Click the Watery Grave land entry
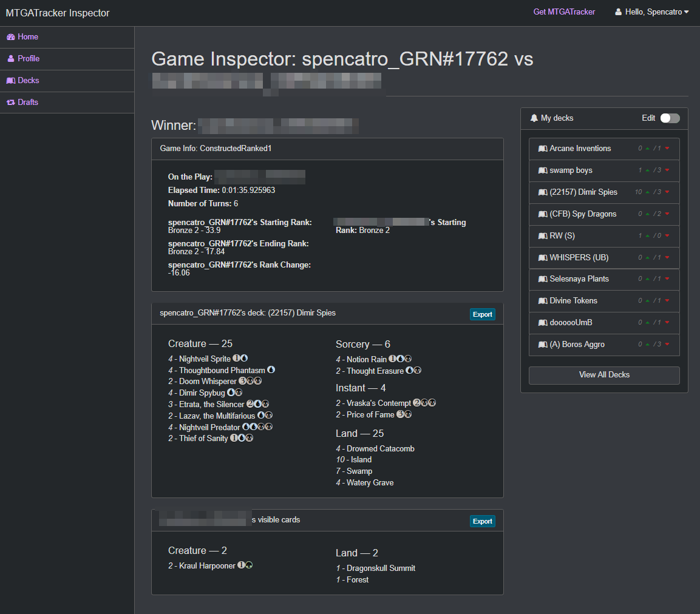Viewport: 700px width, 614px height. 365,483
